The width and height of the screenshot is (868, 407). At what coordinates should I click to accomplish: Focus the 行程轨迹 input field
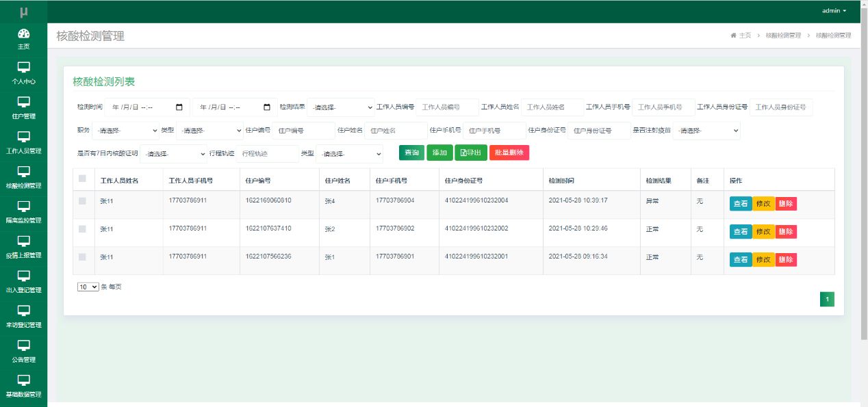click(268, 154)
